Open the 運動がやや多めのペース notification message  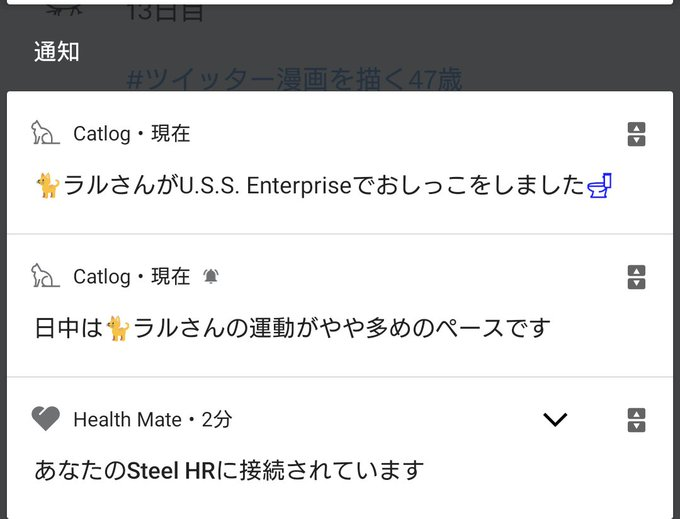click(293, 328)
